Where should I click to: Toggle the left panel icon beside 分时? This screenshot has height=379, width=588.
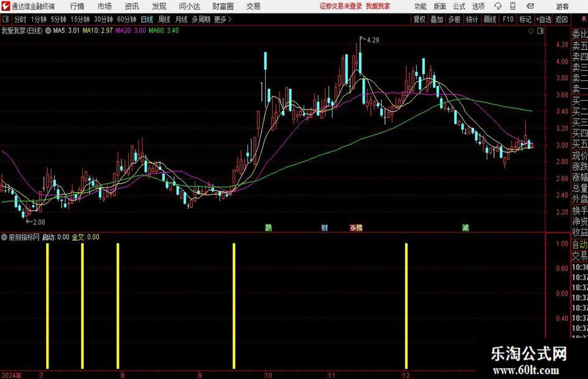click(x=6, y=19)
